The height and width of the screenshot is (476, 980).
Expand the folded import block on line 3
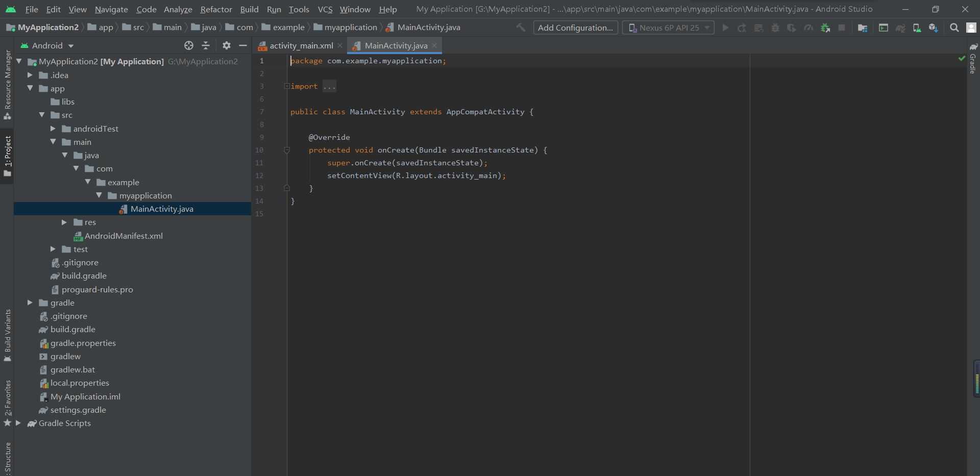[287, 86]
